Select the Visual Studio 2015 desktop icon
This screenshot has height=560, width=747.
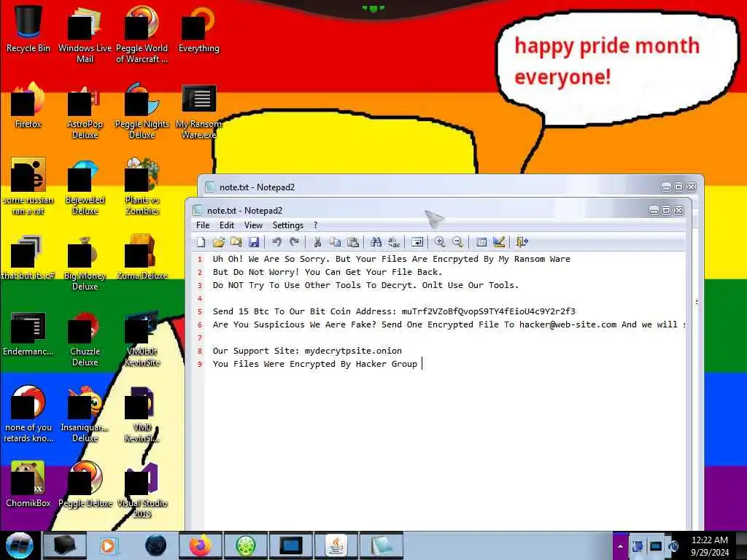[x=142, y=489]
